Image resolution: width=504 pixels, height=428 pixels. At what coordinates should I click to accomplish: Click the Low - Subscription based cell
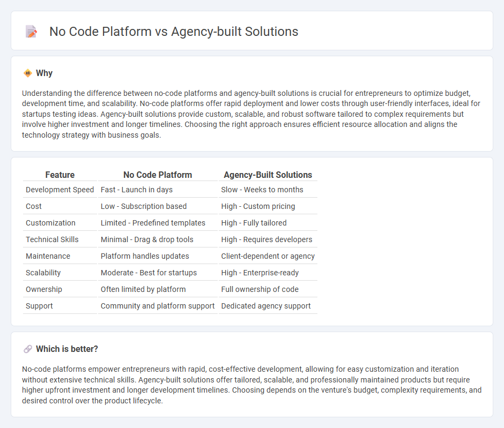tap(158, 206)
